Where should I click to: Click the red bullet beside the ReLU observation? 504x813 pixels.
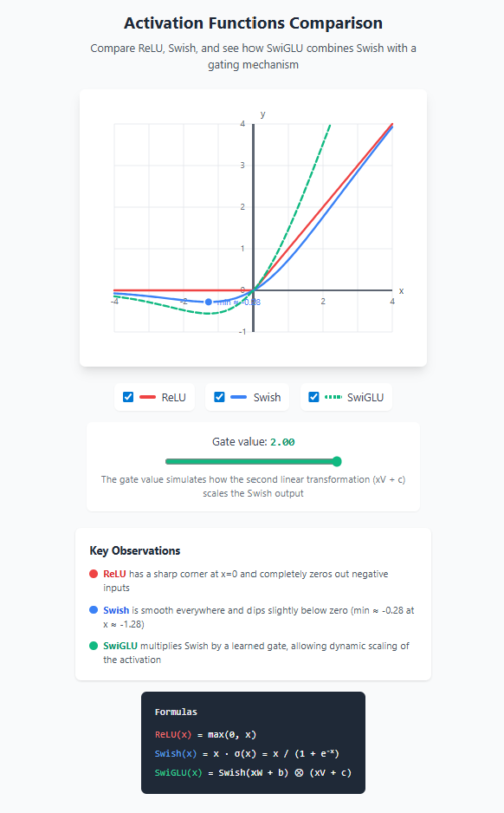92,574
